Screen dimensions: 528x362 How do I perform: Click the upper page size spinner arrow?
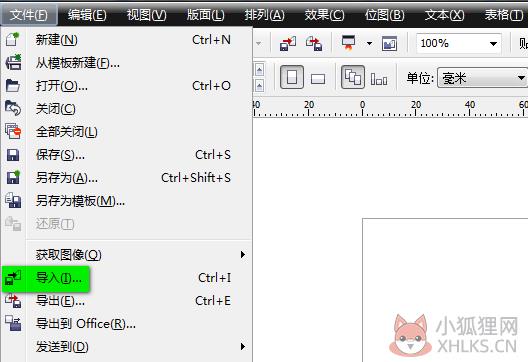point(259,70)
